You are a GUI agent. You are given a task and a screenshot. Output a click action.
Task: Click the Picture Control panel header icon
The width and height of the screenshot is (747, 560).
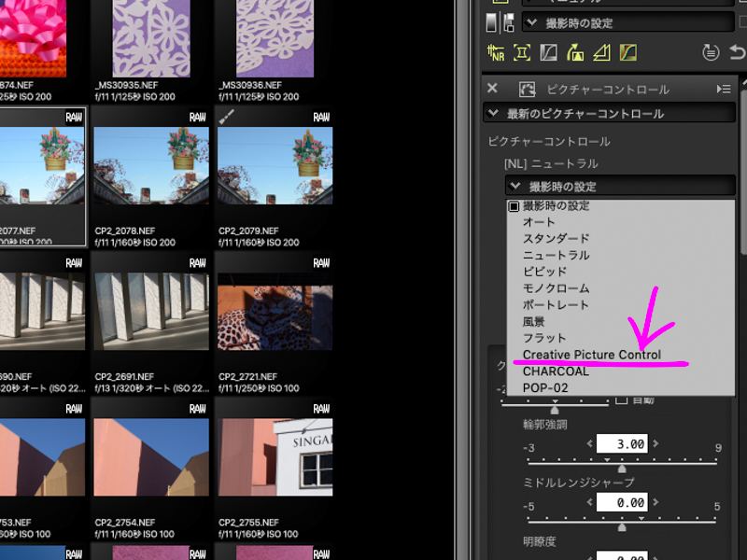tap(527, 89)
